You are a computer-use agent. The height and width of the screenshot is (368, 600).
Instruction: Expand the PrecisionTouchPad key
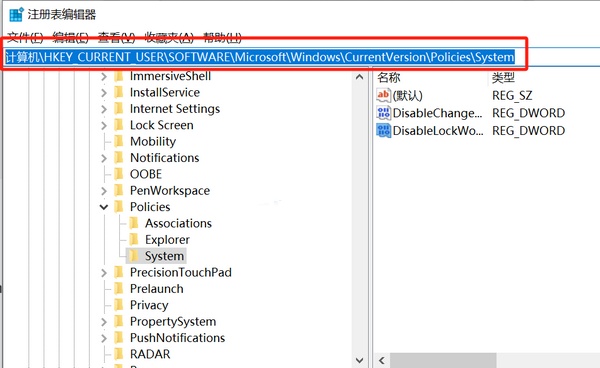coord(104,272)
